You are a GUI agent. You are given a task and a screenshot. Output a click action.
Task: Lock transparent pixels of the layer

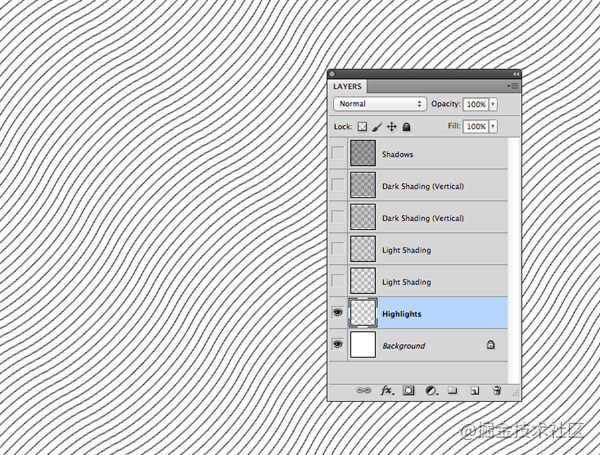tap(362, 127)
